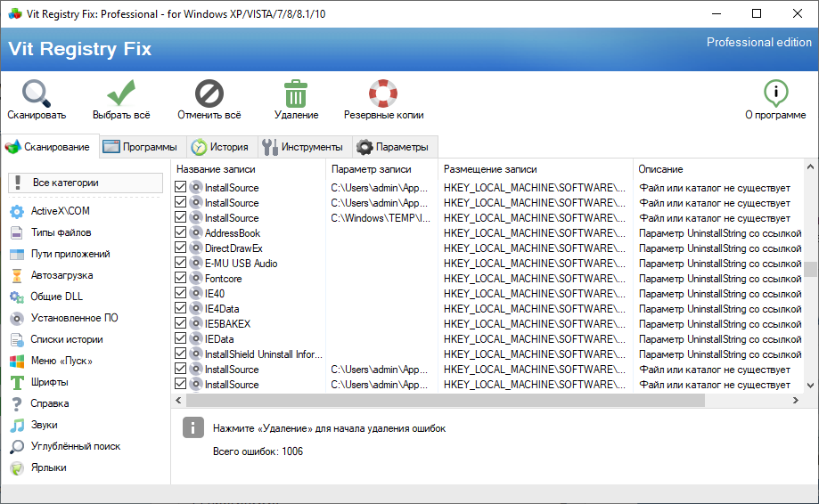The width and height of the screenshot is (819, 504).
Task: Switch to the Сканирование tab
Action: [48, 147]
